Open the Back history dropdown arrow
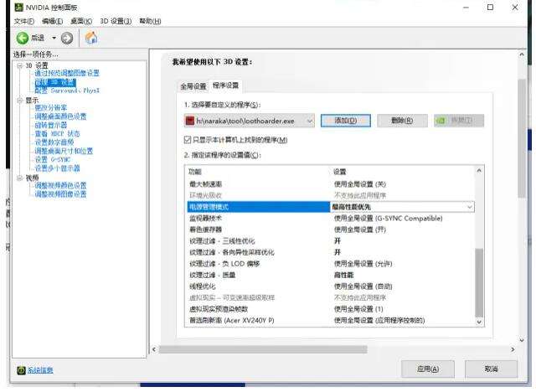536x392 pixels. point(54,38)
